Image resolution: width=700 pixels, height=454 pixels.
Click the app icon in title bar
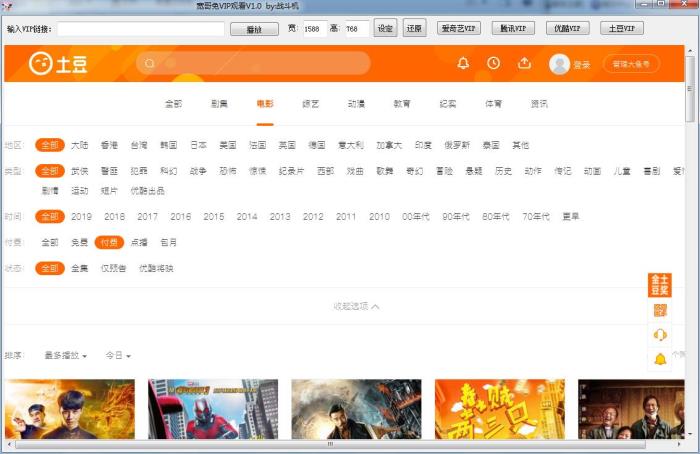click(x=7, y=6)
